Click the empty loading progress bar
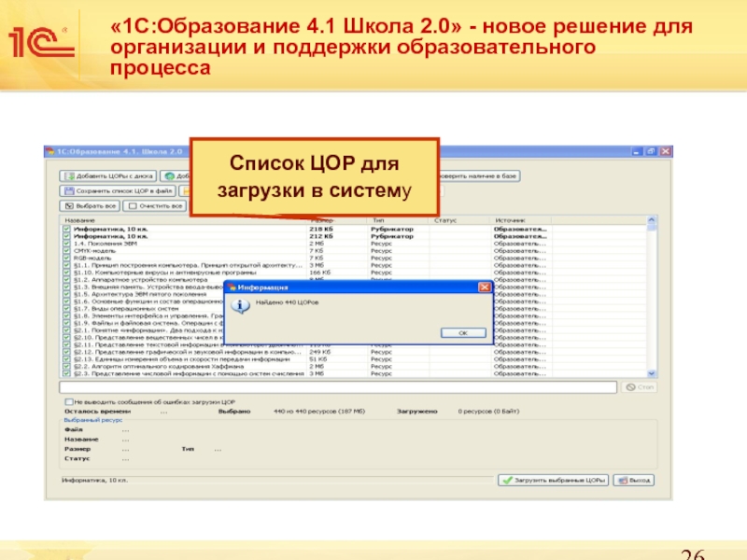 [x=338, y=387]
